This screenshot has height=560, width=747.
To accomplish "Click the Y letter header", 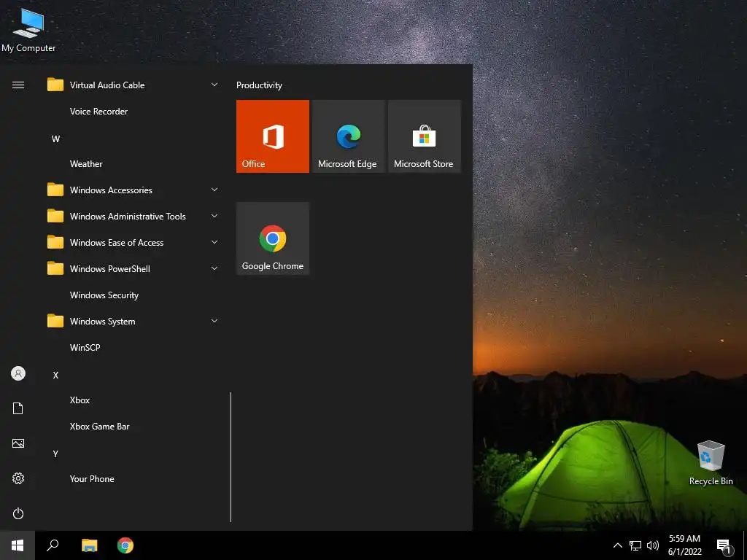I will [x=55, y=454].
